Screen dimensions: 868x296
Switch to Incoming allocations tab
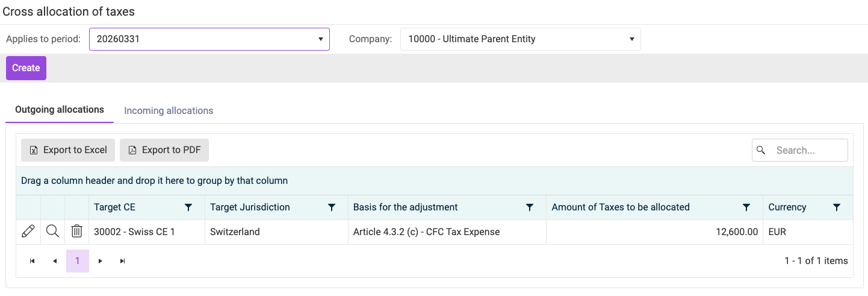coord(169,110)
